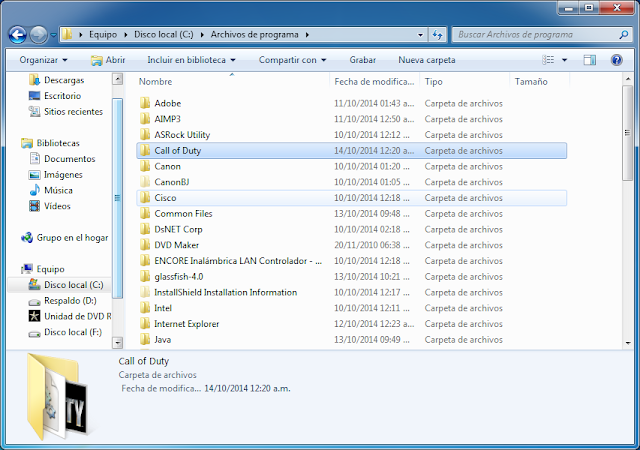
Task: Sort by Tamaño column header
Action: click(539, 82)
